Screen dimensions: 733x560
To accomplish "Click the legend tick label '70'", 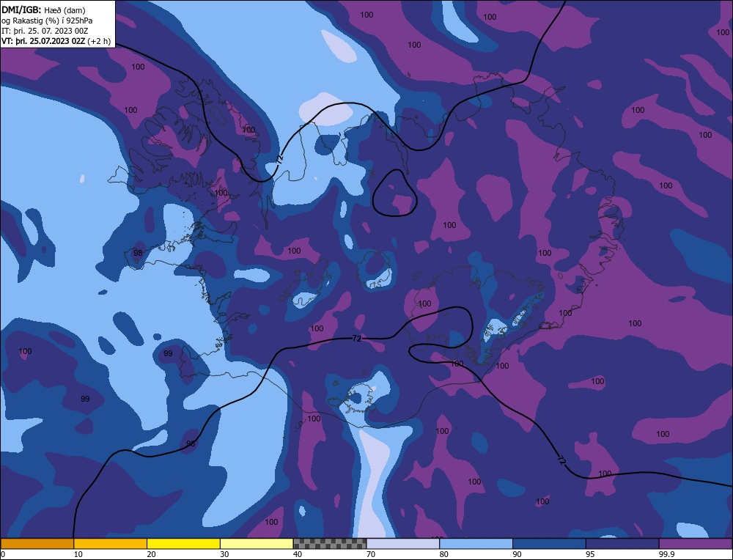I will 371,554.
